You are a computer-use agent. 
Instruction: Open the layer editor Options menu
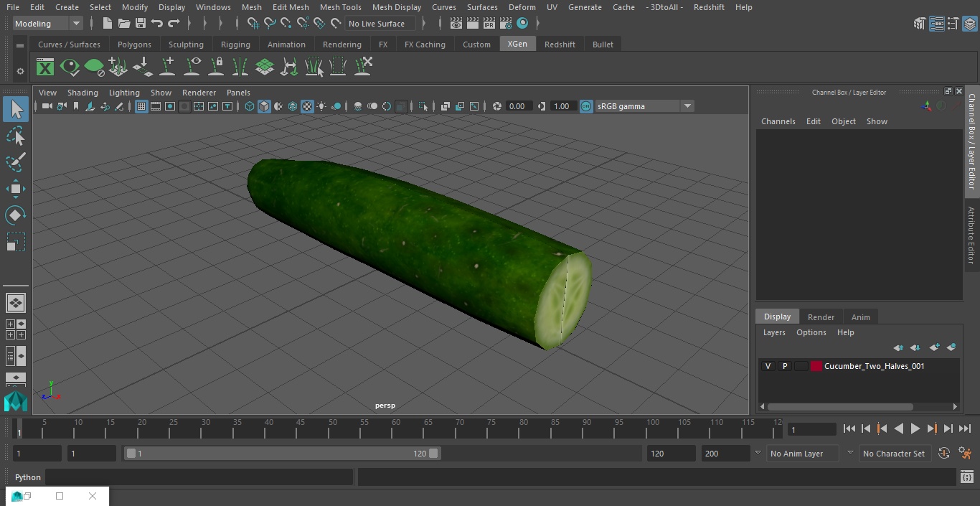coord(811,332)
